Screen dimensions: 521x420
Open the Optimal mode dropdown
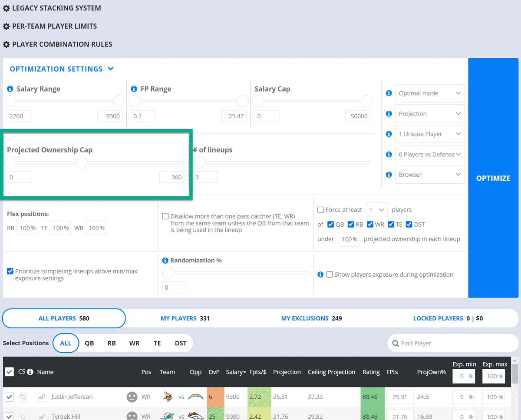click(x=429, y=93)
